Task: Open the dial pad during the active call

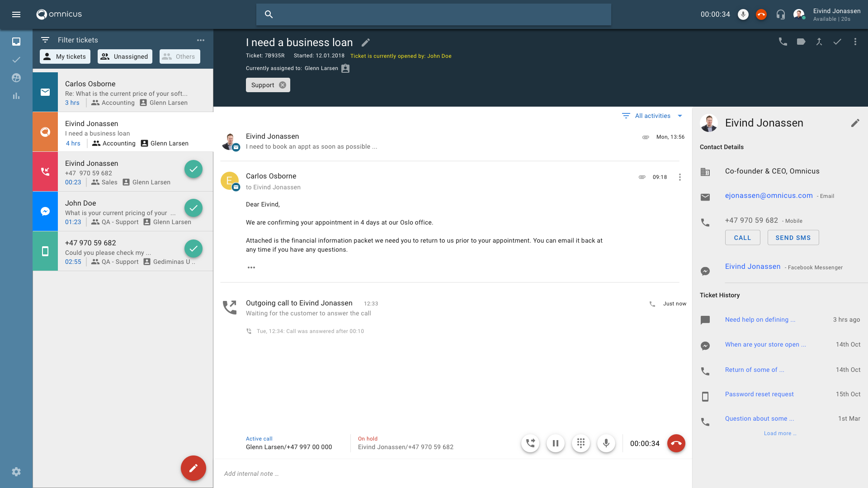Action: [x=581, y=443]
